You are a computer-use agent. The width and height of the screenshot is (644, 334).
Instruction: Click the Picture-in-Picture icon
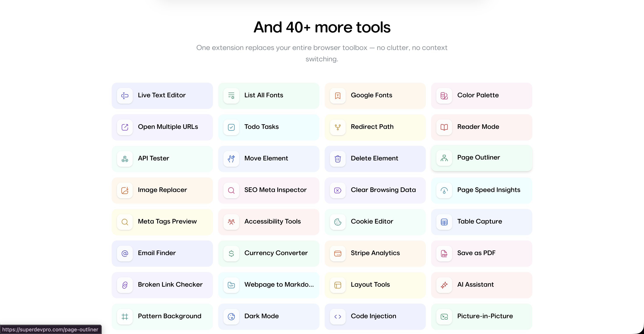pos(444,316)
